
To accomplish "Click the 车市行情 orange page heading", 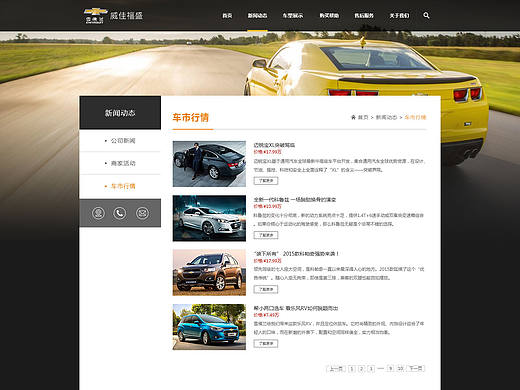I will click(191, 117).
